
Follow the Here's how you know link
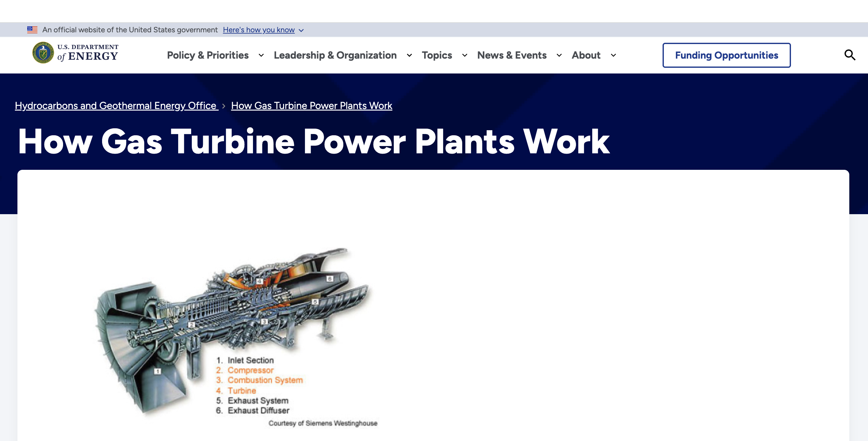click(259, 30)
